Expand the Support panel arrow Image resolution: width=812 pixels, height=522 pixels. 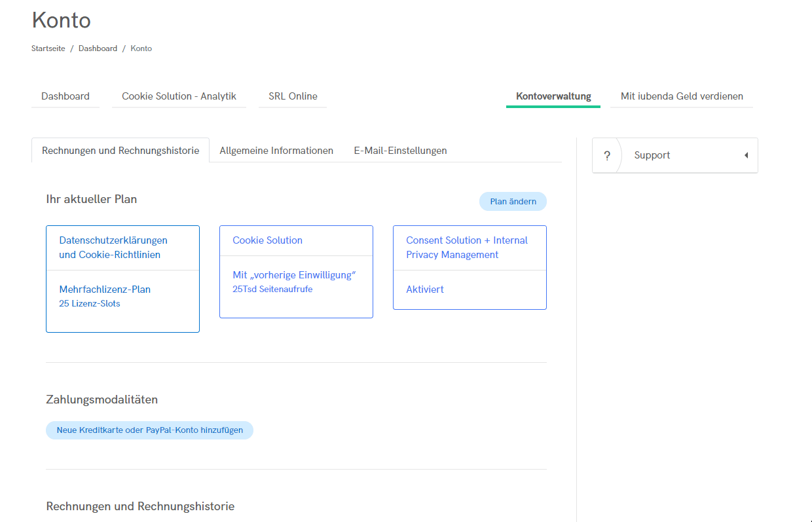pyautogui.click(x=746, y=156)
